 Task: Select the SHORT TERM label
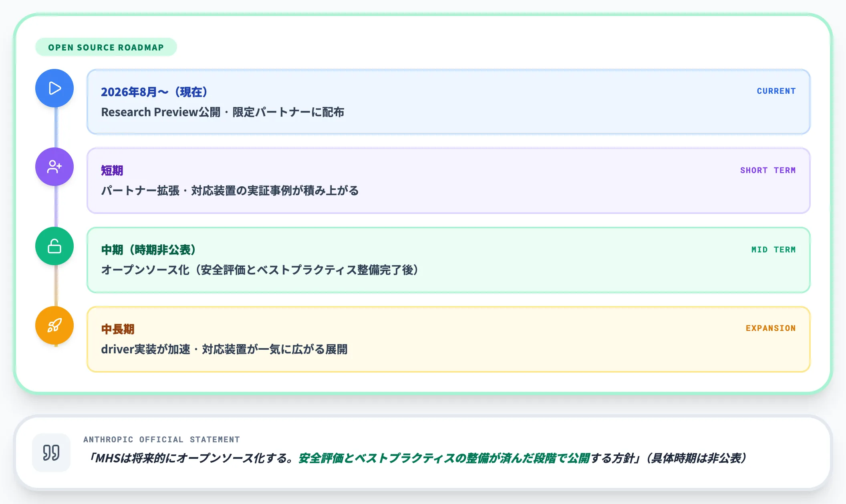coord(767,170)
